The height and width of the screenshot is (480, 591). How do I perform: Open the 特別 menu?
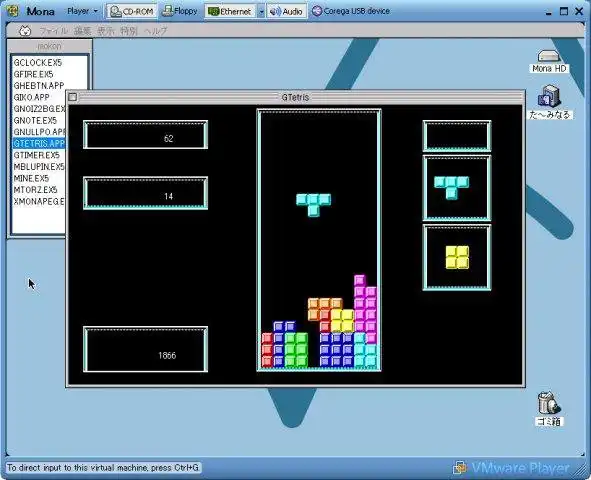pyautogui.click(x=129, y=31)
